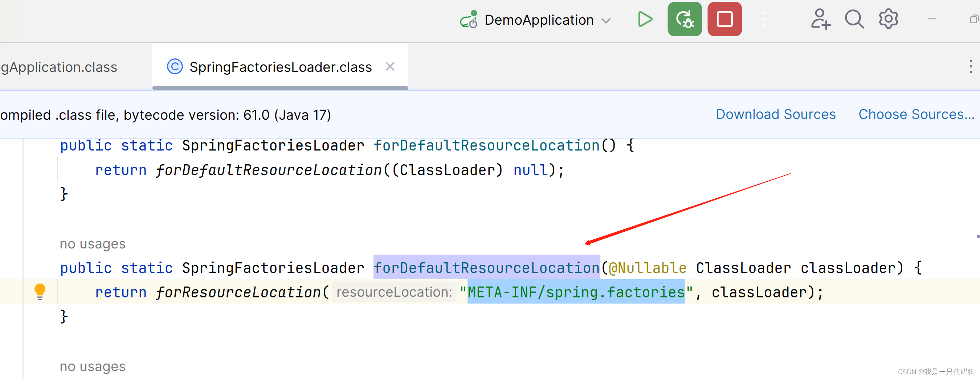This screenshot has height=379, width=980.
Task: Open Search Everywhere with the magnifier icon
Action: tap(853, 18)
